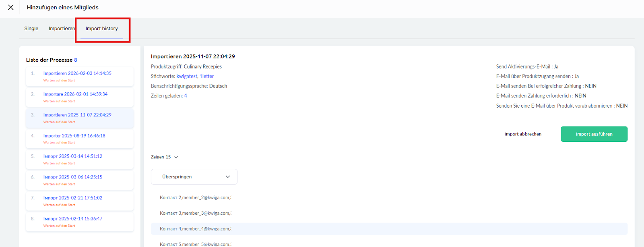
Task: Open the Überspringen column dropdown
Action: (194, 177)
